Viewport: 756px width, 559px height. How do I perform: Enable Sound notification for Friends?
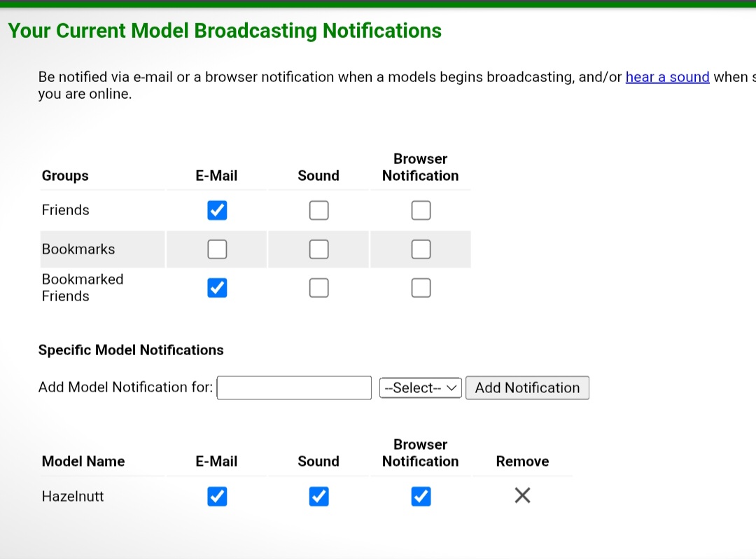[318, 210]
